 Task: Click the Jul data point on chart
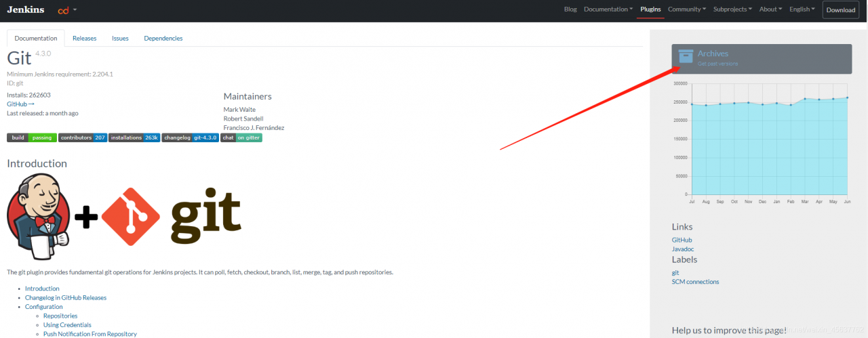[692, 104]
